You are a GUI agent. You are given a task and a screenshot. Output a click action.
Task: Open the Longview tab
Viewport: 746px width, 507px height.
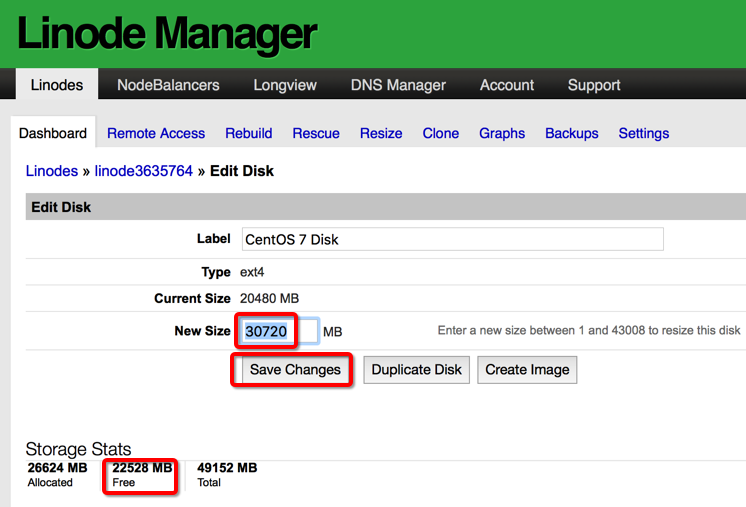pos(285,85)
